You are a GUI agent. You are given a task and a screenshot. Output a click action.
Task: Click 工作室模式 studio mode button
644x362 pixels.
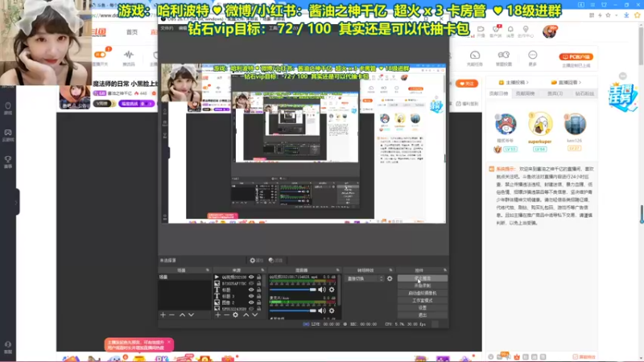[422, 300]
